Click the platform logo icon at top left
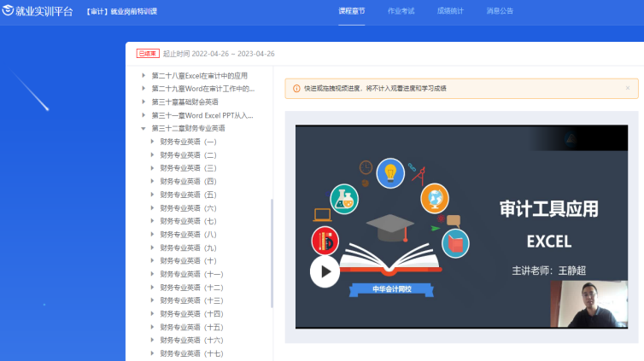The width and height of the screenshot is (644, 361). pyautogui.click(x=8, y=11)
